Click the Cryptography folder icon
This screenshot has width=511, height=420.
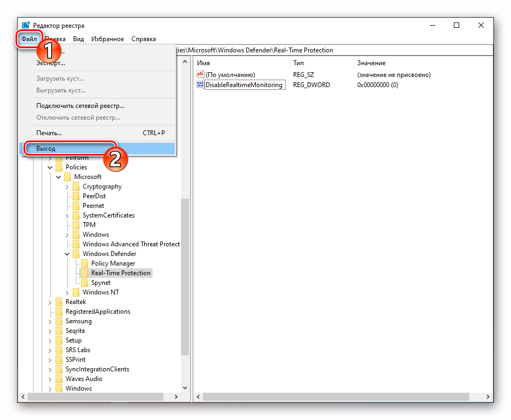[x=76, y=187]
